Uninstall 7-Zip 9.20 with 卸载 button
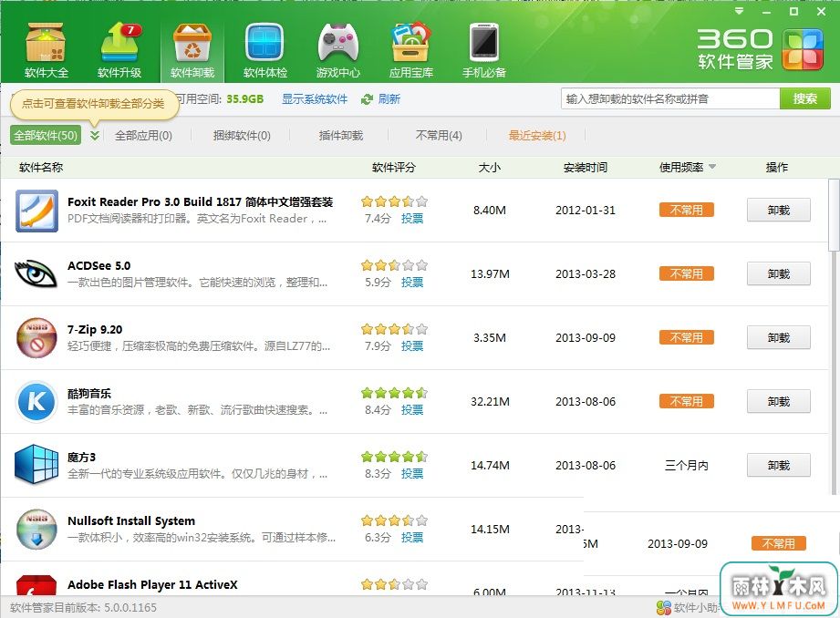This screenshot has height=618, width=840. pos(778,337)
